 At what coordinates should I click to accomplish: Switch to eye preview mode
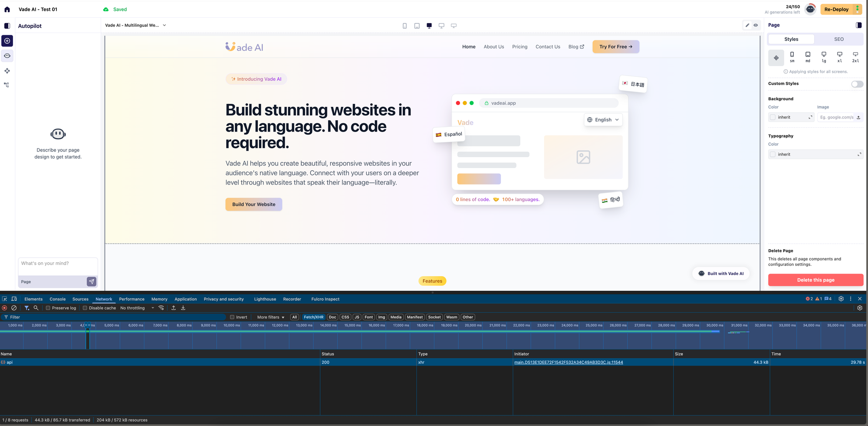(x=756, y=25)
